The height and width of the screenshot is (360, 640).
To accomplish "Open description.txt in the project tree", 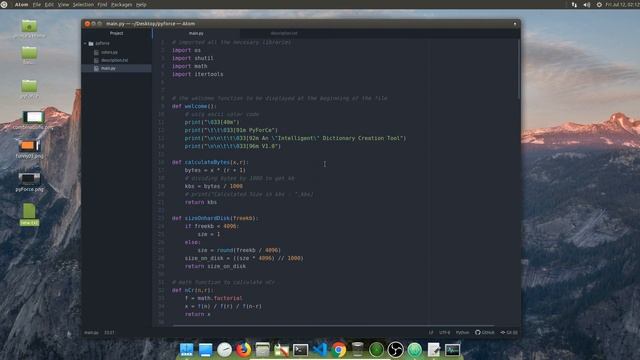I will pos(115,60).
